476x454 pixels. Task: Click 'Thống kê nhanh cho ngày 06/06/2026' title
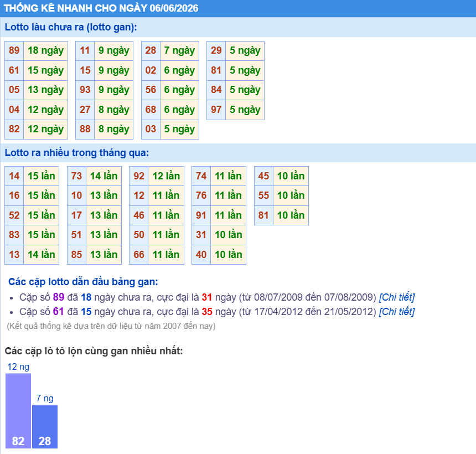click(101, 8)
